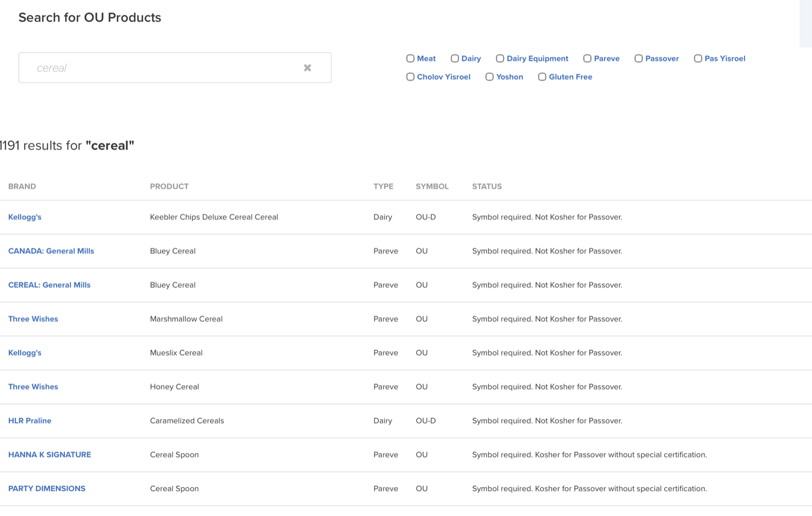
Task: Open the HANNA K SIGNATURE brand link
Action: tap(50, 455)
